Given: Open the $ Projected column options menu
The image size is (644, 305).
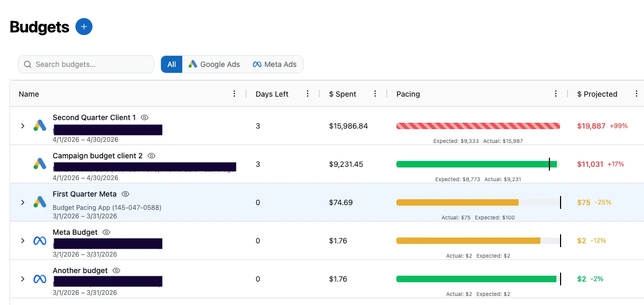Looking at the screenshot, I should [x=637, y=94].
